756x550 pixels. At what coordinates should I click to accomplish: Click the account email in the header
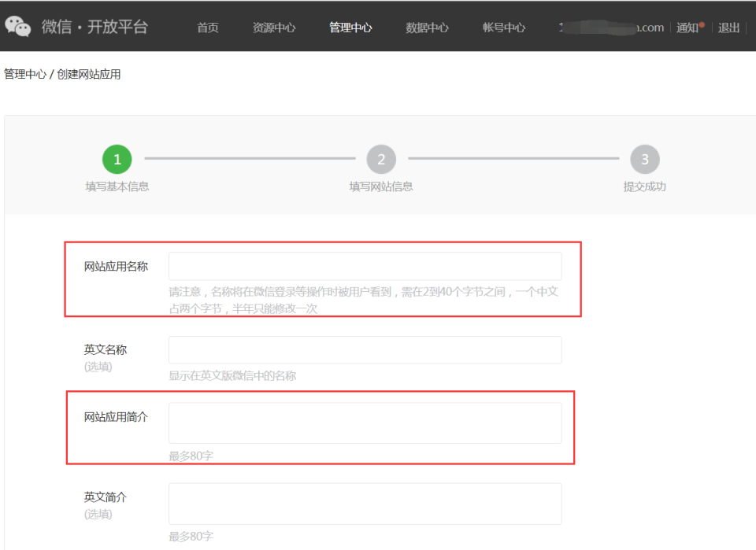click(611, 28)
